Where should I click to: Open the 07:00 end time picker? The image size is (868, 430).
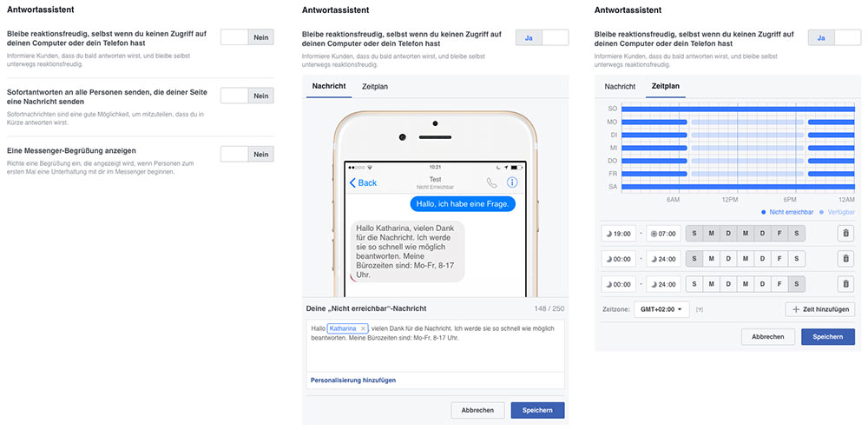663,234
